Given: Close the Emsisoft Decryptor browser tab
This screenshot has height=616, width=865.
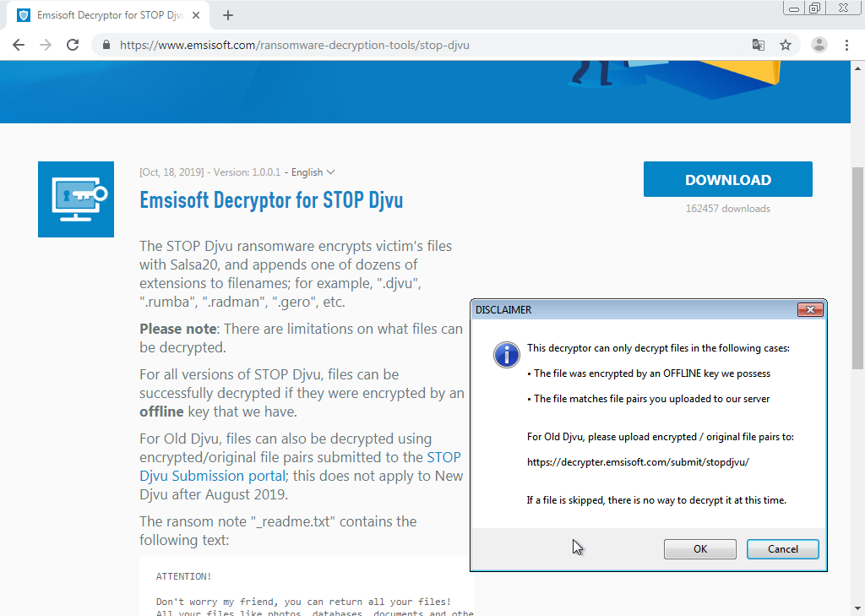Looking at the screenshot, I should click(196, 15).
